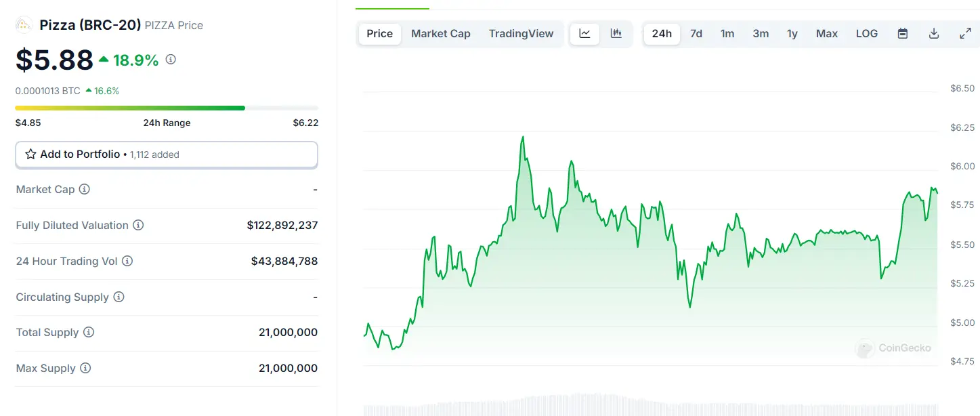Select the Max time range button
Image resolution: width=980 pixels, height=416 pixels.
coord(827,33)
